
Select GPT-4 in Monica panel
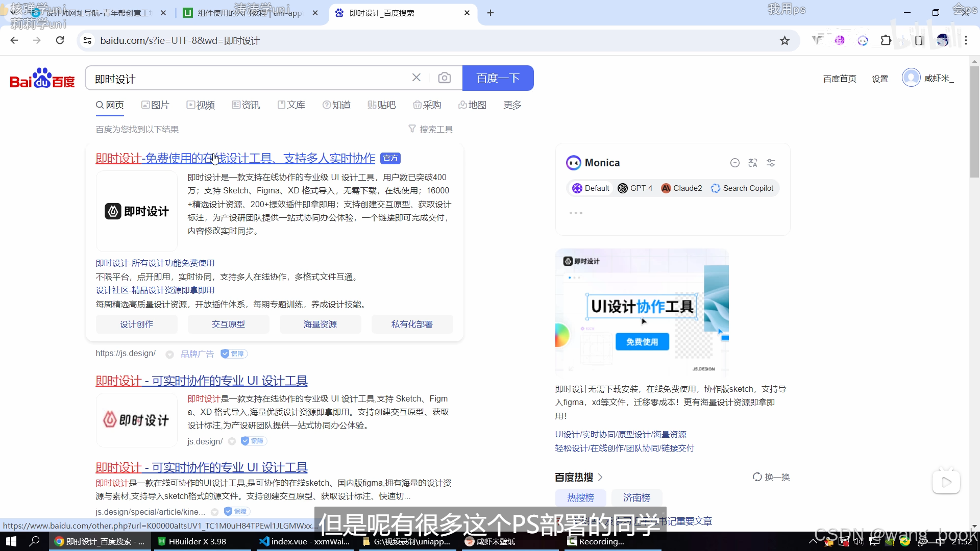coord(635,188)
